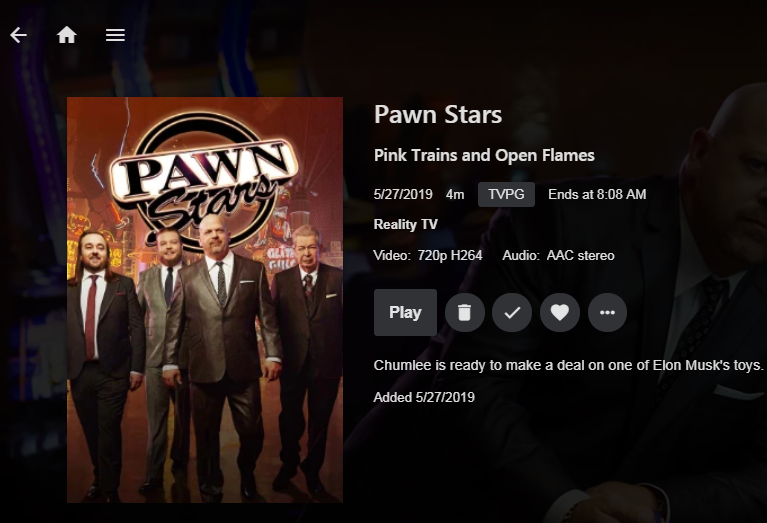The image size is (767, 523).
Task: Select the Reality TV genre link
Action: 406,225
